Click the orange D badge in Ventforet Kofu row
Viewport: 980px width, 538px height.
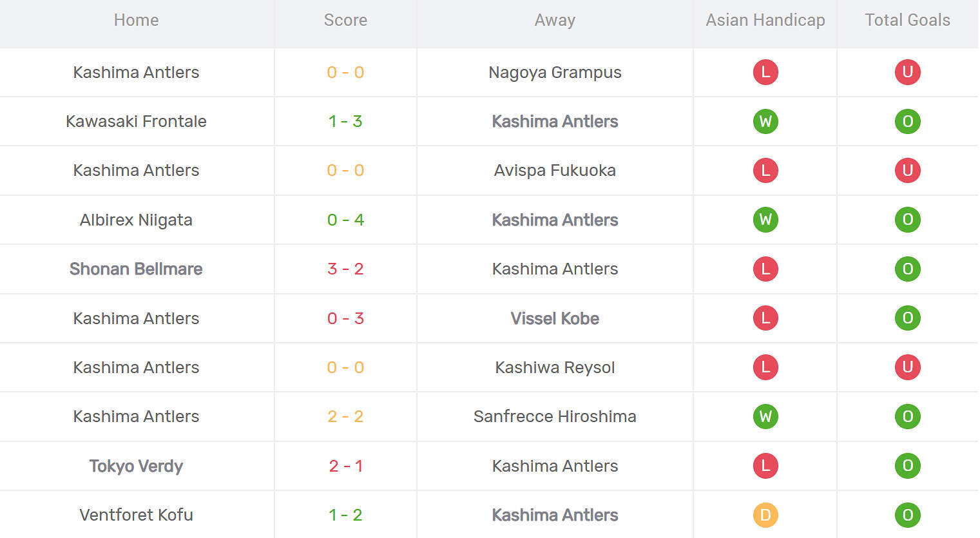(x=765, y=515)
